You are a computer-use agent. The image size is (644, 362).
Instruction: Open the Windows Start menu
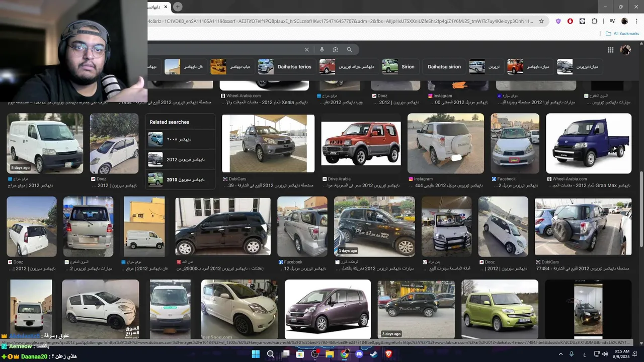point(256,354)
